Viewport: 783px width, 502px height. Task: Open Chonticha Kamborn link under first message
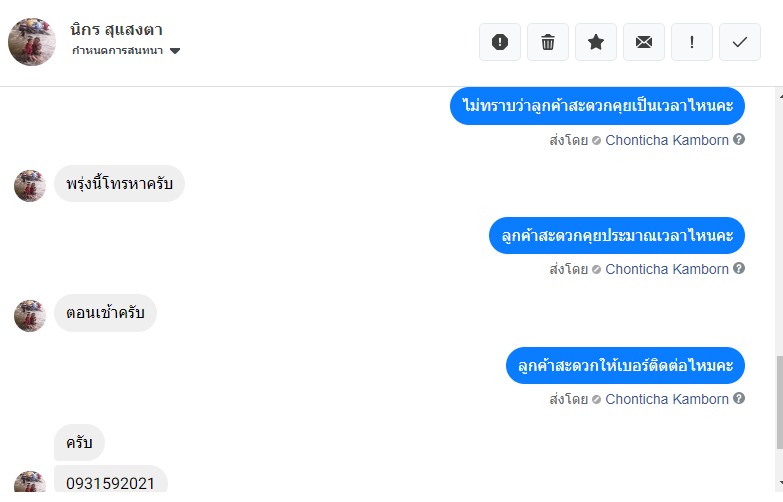click(667, 140)
